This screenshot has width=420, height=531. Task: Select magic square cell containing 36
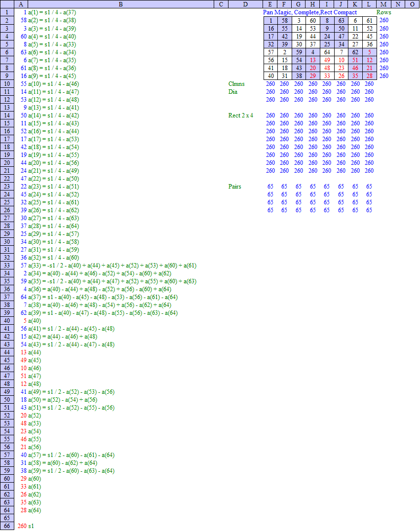(x=369, y=44)
